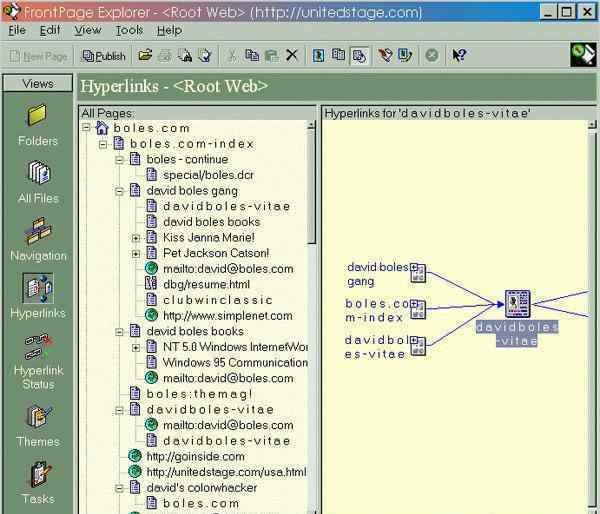600x514 pixels.
Task: Launch FrontPage Editor from toolbar icon
Action: click(385, 56)
